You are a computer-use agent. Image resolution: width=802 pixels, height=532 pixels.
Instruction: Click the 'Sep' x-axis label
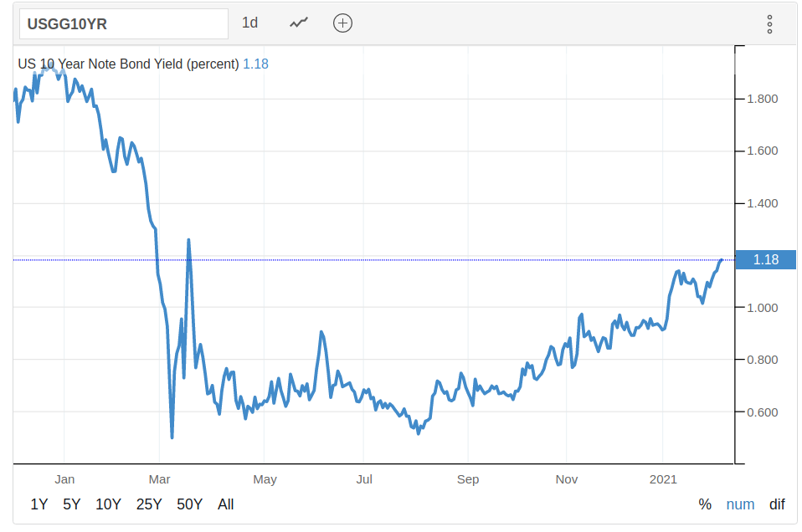[x=468, y=479]
